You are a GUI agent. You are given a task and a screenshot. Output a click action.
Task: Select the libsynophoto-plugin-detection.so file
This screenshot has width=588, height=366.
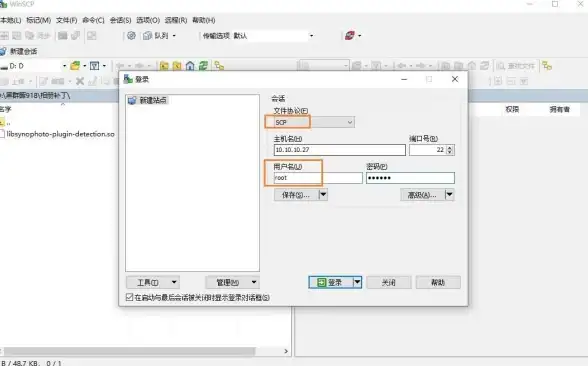click(x=58, y=134)
